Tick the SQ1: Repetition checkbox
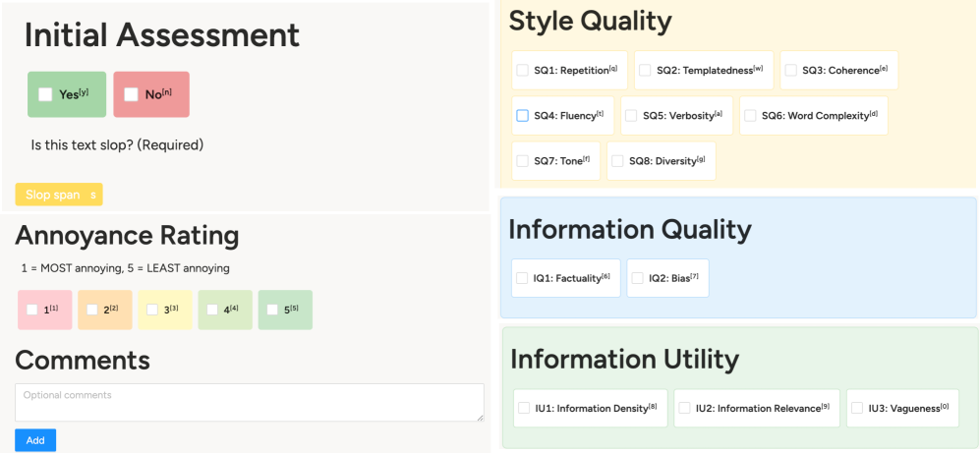This screenshot has height=453, width=980. (x=523, y=70)
